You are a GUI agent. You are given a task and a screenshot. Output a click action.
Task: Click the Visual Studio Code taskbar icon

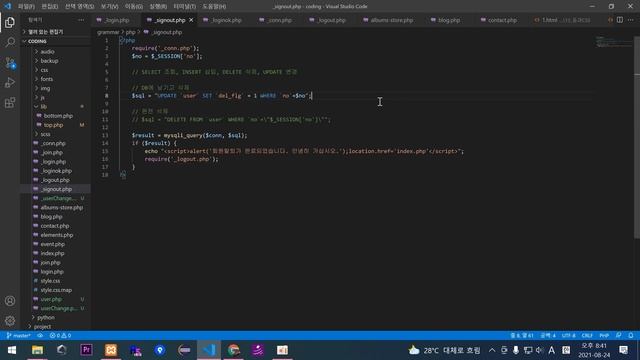209,350
